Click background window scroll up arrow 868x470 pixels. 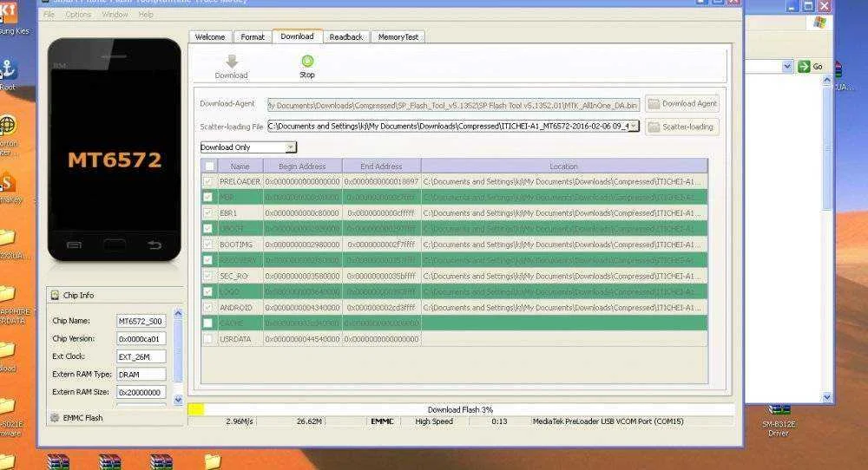[x=827, y=80]
